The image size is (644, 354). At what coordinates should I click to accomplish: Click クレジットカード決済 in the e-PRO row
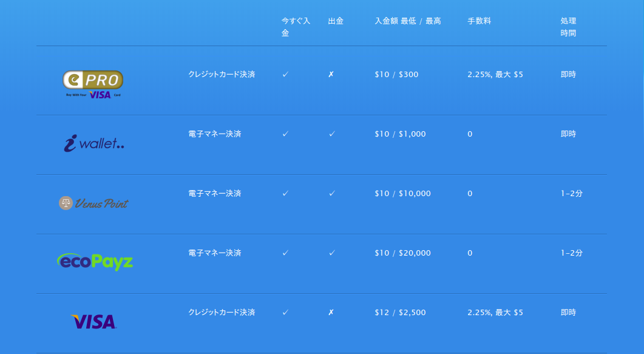[x=222, y=74]
